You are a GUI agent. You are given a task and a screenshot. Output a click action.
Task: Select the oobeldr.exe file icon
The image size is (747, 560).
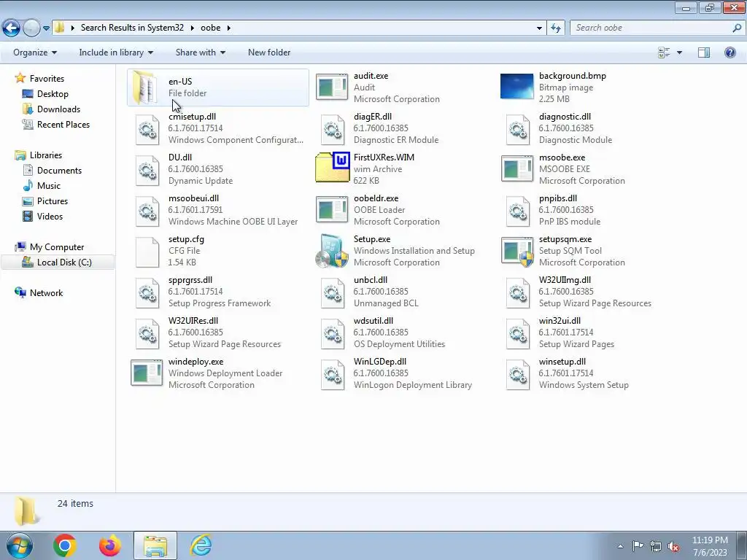click(x=332, y=209)
